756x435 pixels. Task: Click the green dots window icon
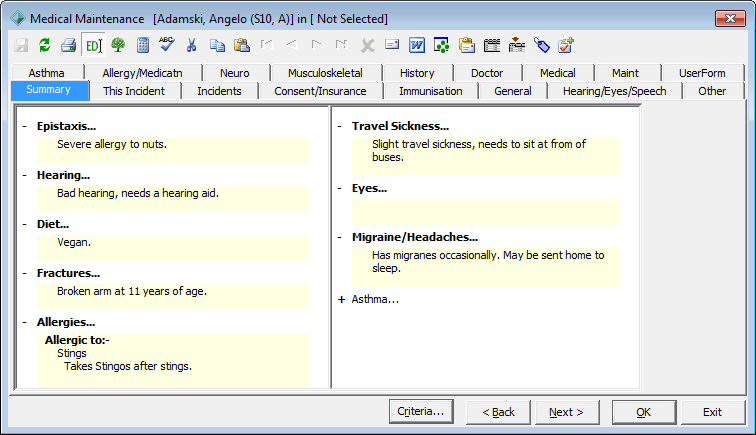point(441,45)
